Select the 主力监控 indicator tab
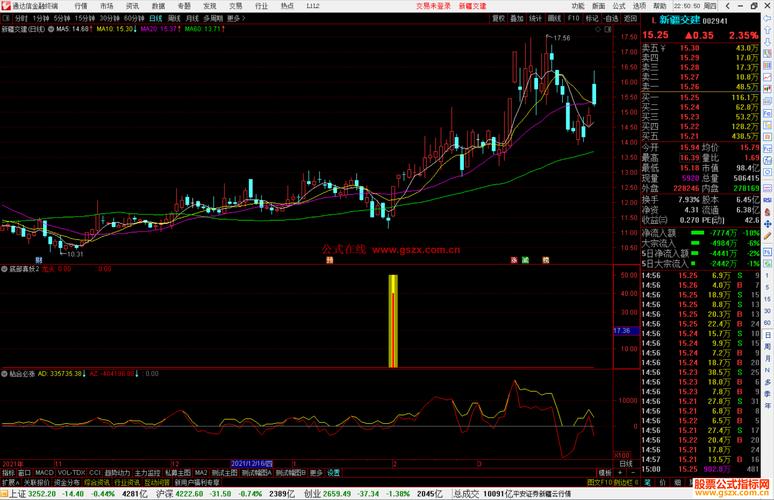The image size is (774, 500). point(148,473)
